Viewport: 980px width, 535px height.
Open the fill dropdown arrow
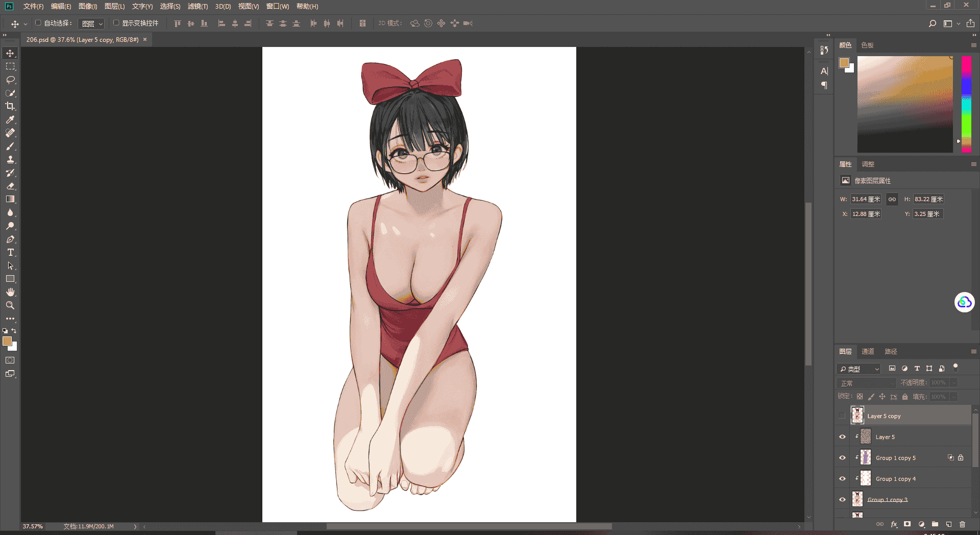[953, 397]
